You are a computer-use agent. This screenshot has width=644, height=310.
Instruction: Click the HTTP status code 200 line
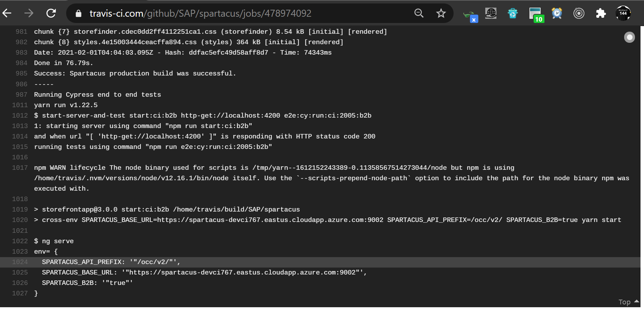pos(205,136)
